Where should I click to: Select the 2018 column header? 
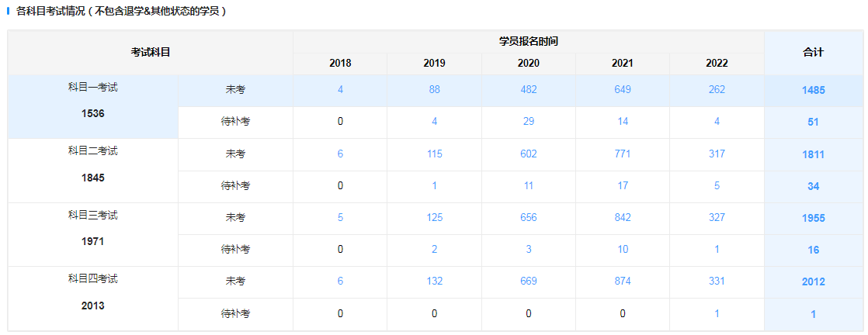pos(340,64)
